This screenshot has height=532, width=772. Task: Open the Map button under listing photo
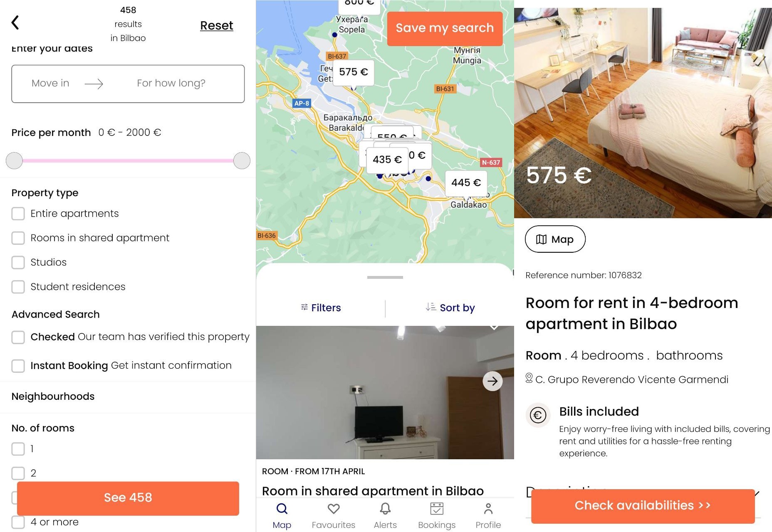(555, 239)
